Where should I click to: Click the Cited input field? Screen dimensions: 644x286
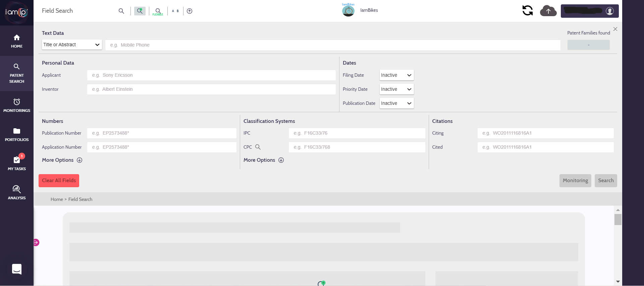(545, 147)
